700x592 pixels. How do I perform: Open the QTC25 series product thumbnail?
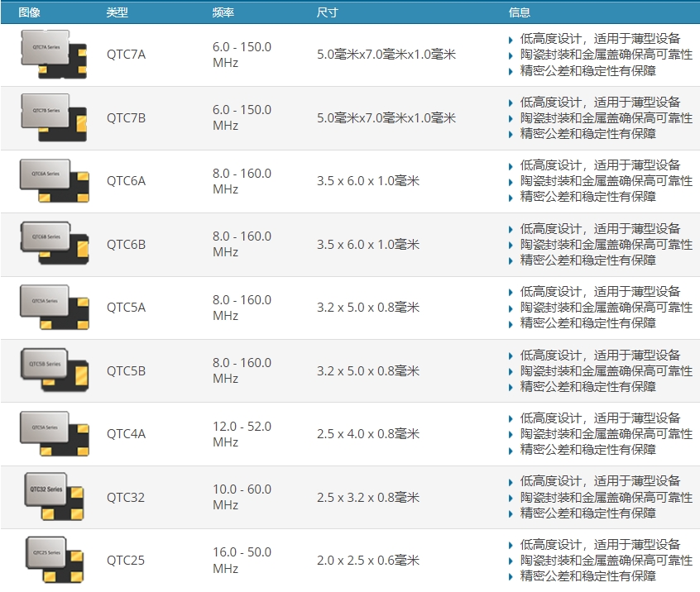[x=55, y=560]
